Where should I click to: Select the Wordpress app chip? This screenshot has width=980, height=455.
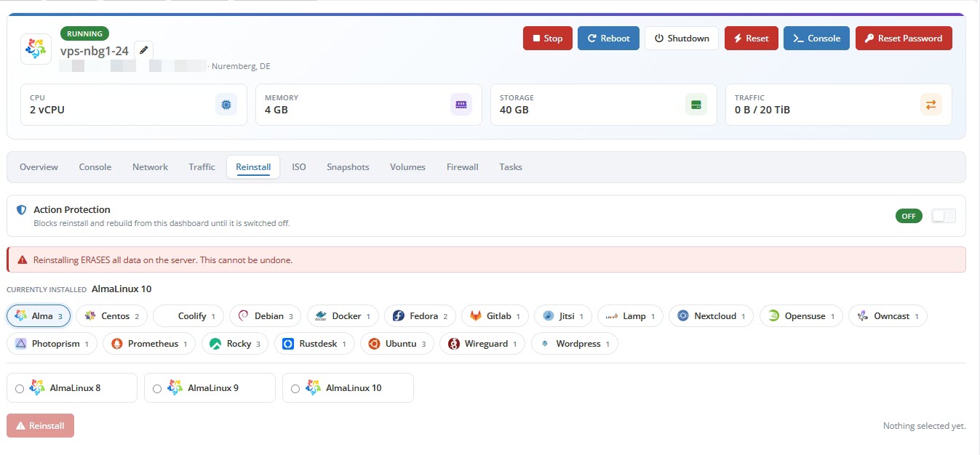(575, 344)
